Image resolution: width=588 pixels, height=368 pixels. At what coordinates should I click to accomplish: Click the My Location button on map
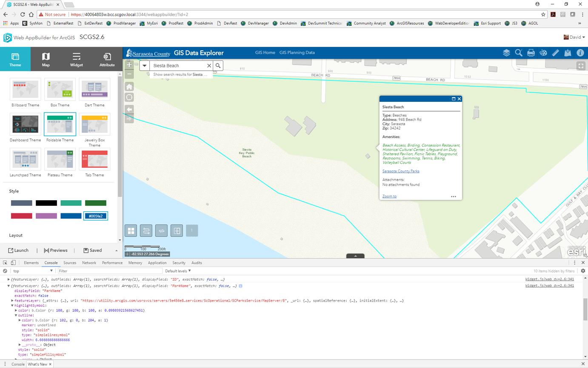pos(129,97)
